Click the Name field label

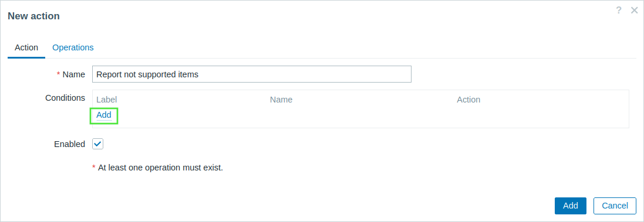(x=74, y=74)
